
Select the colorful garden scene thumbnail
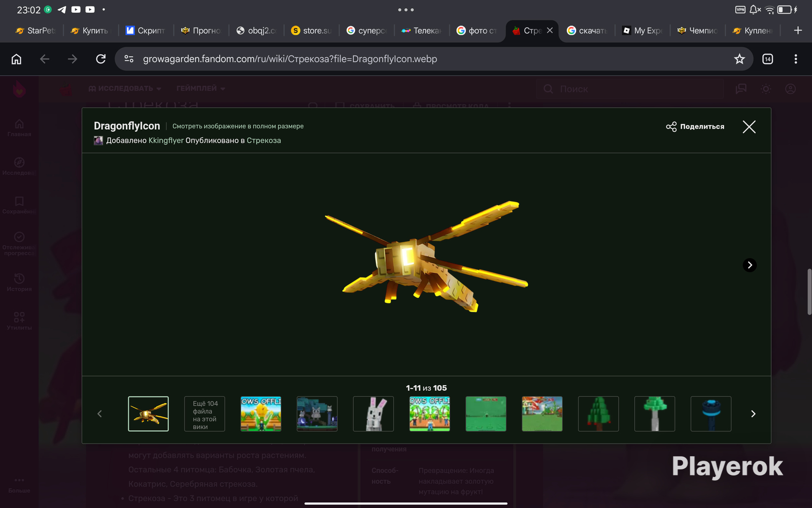pyautogui.click(x=543, y=414)
